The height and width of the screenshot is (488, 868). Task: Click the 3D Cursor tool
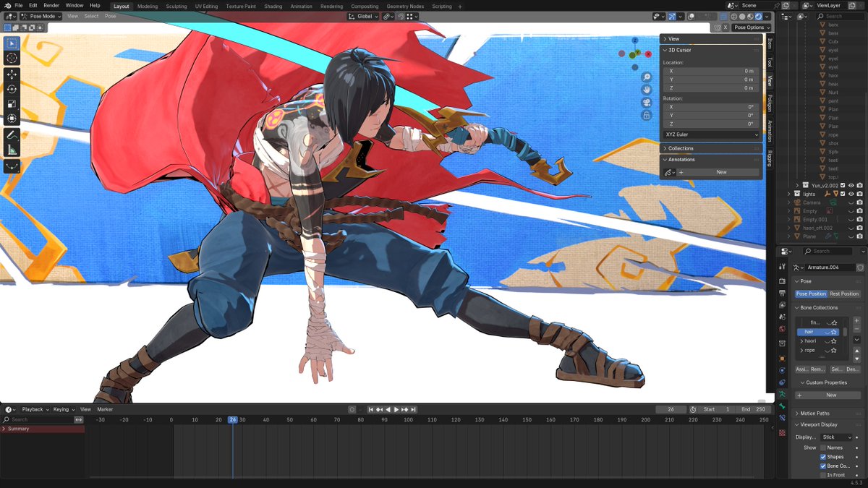12,58
